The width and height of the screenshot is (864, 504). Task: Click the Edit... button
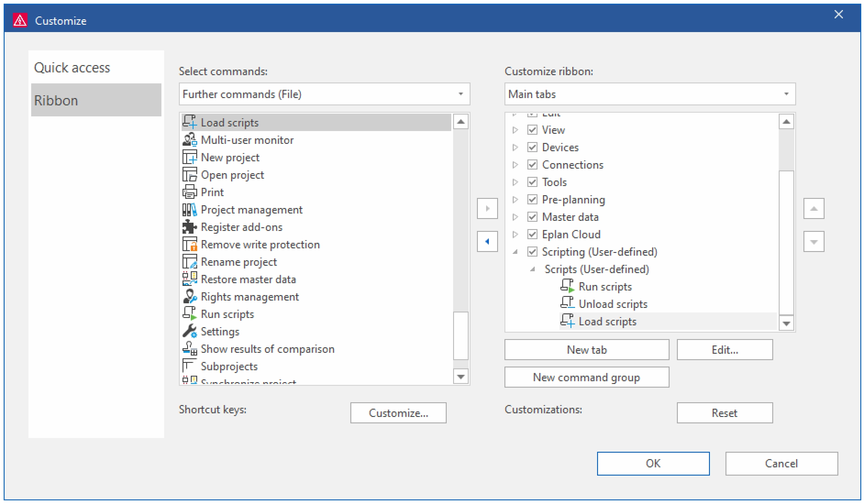pyautogui.click(x=725, y=350)
